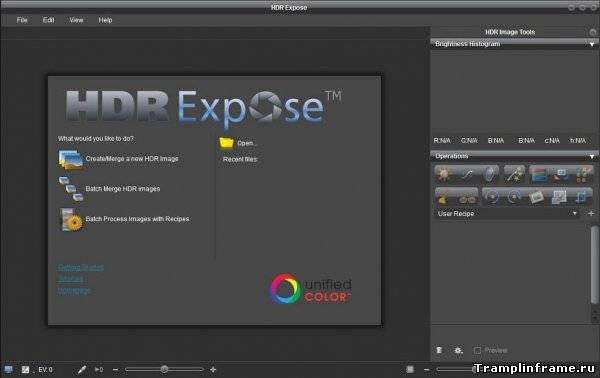Screen dimensions: 600x378
Task: Open the Tutorials link
Action: point(72,279)
